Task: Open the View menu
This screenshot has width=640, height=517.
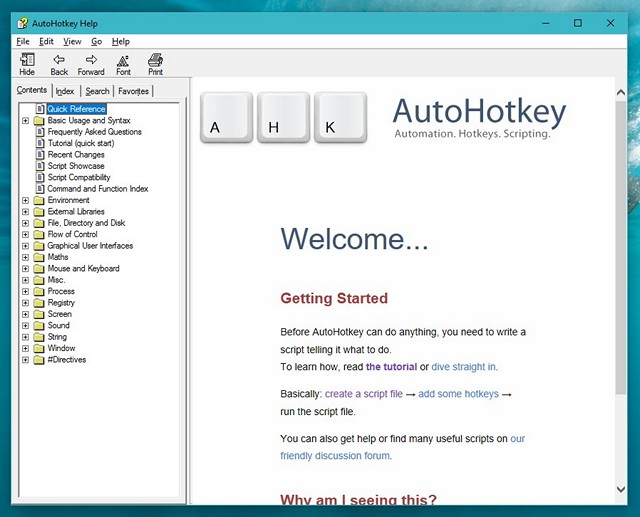Action: [72, 42]
